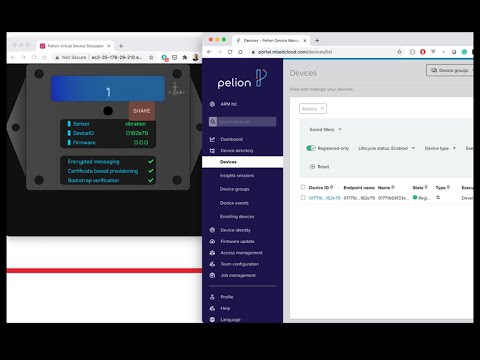Viewport: 480px width, 360px height.
Task: Click the State column info icon
Action: click(x=426, y=187)
